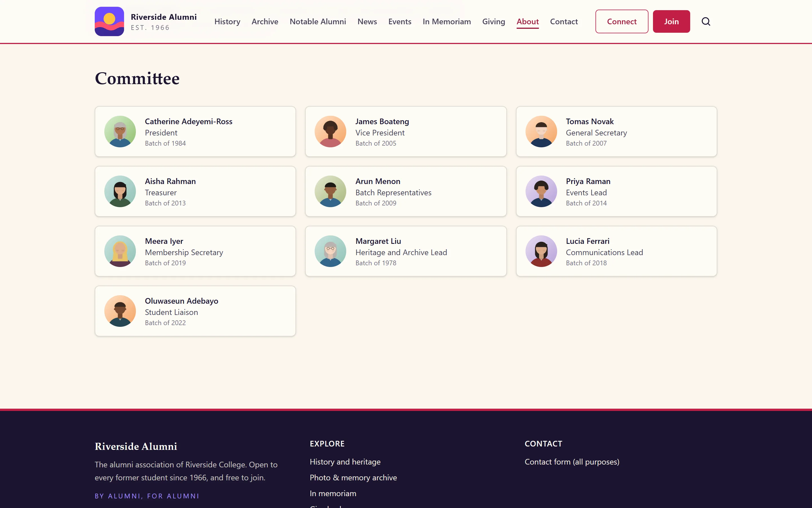
Task: Open the History nav item
Action: [x=227, y=21]
